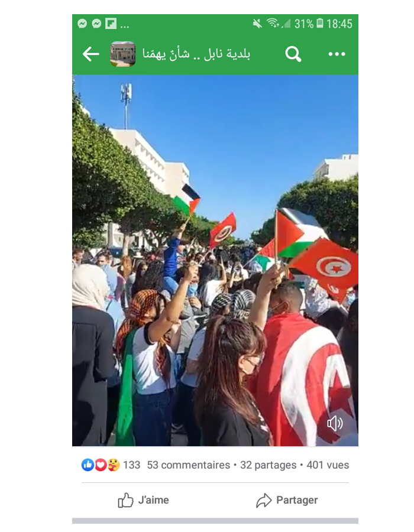This screenshot has height=532, width=414.
Task: Go back using the white arrow
Action: (x=90, y=54)
